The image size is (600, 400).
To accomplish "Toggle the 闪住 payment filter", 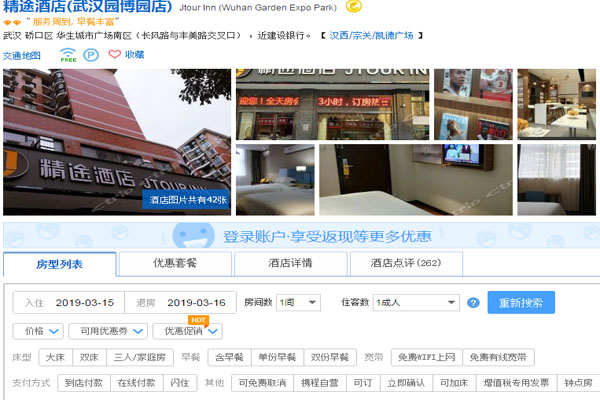I will tap(180, 383).
